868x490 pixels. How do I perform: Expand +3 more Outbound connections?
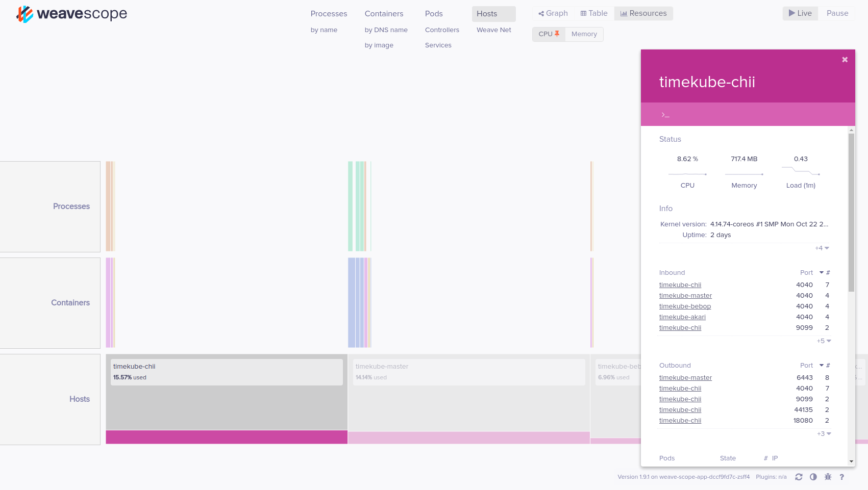[824, 434]
